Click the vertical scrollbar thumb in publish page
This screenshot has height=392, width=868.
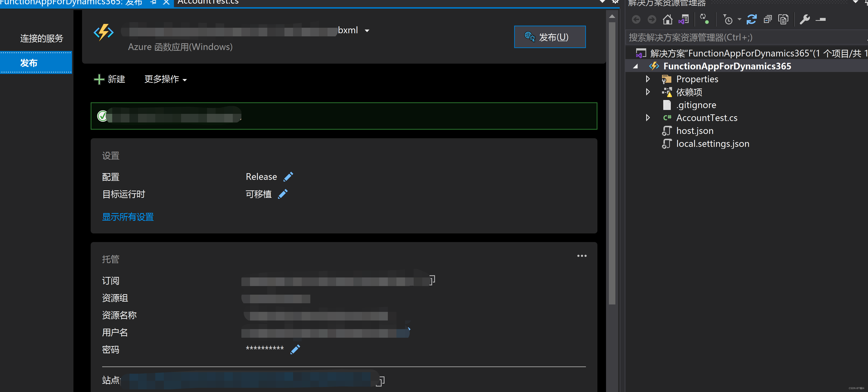(x=612, y=163)
